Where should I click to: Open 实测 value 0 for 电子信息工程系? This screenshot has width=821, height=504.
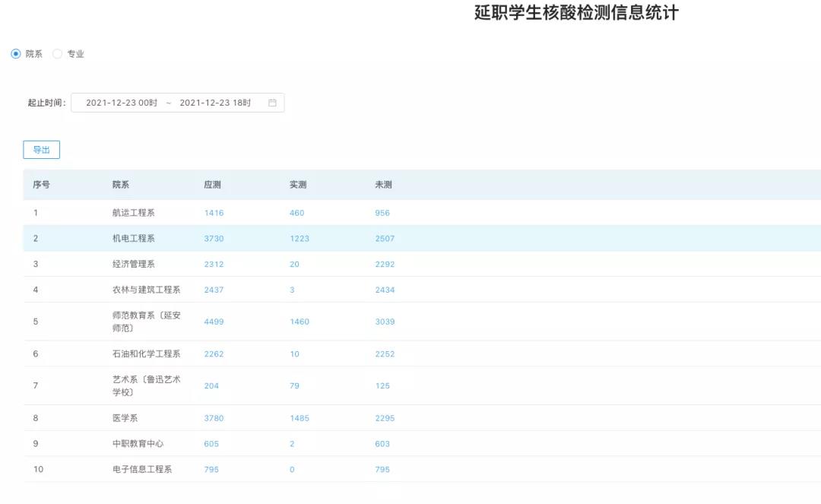coord(292,469)
